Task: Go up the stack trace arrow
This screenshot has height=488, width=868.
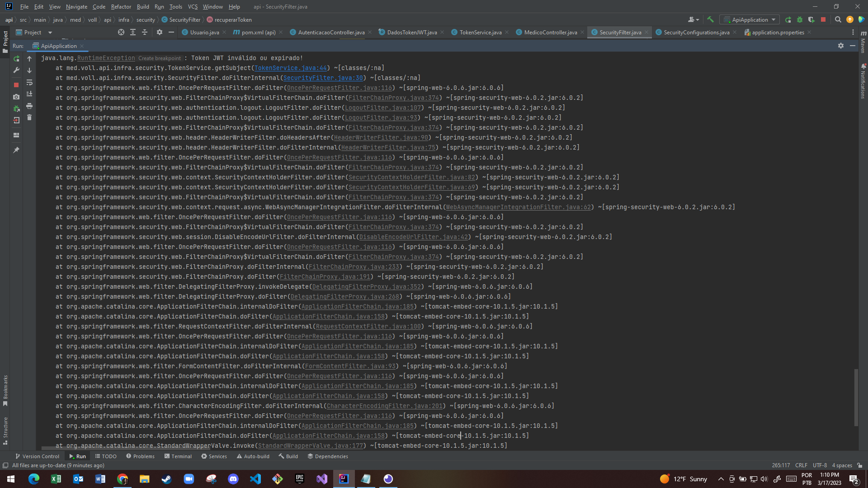Action: [29, 59]
